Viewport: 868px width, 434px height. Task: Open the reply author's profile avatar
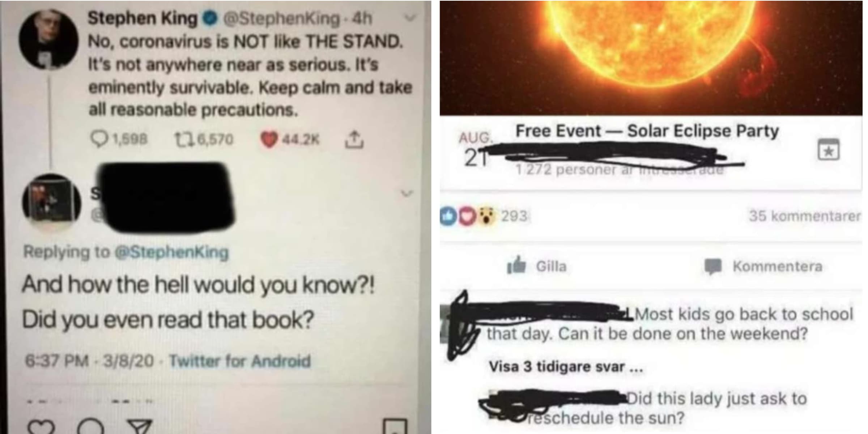[x=51, y=201]
